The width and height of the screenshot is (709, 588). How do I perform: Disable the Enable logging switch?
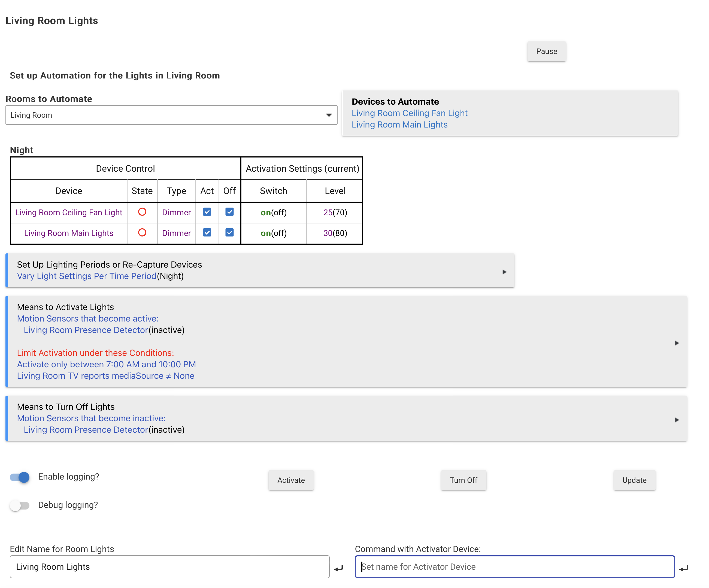pyautogui.click(x=20, y=477)
